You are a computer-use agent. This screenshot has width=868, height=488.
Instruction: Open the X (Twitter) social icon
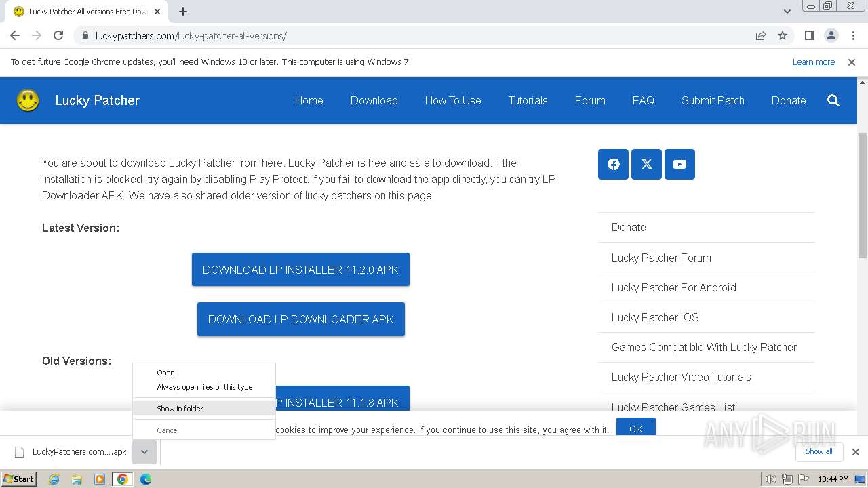[x=646, y=164]
